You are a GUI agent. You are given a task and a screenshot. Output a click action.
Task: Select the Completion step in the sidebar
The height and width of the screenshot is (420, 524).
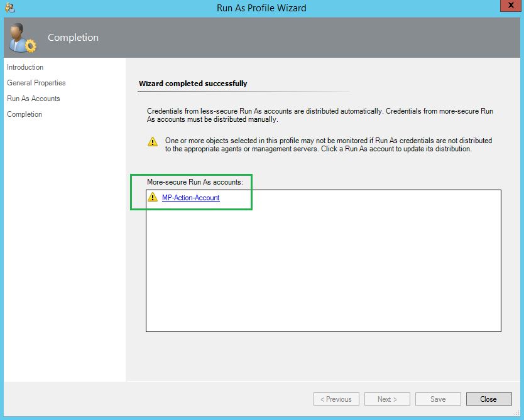coord(25,114)
